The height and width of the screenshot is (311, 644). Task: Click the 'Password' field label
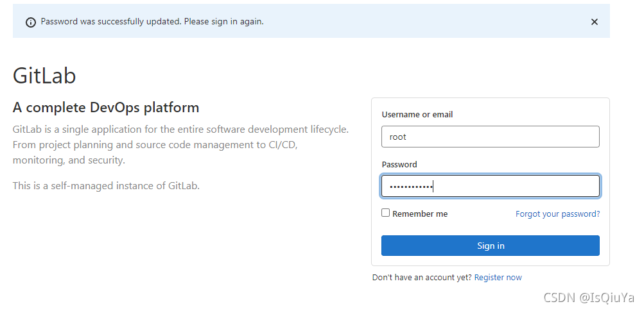[x=399, y=165]
